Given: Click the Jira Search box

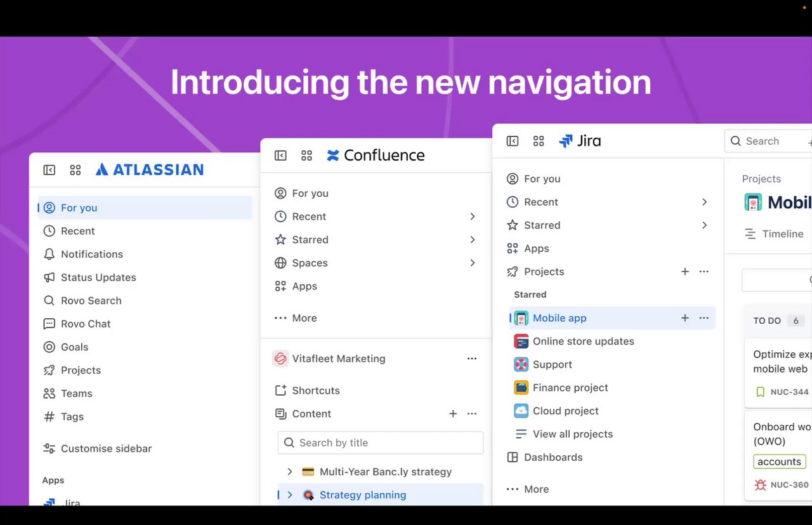Looking at the screenshot, I should (768, 141).
